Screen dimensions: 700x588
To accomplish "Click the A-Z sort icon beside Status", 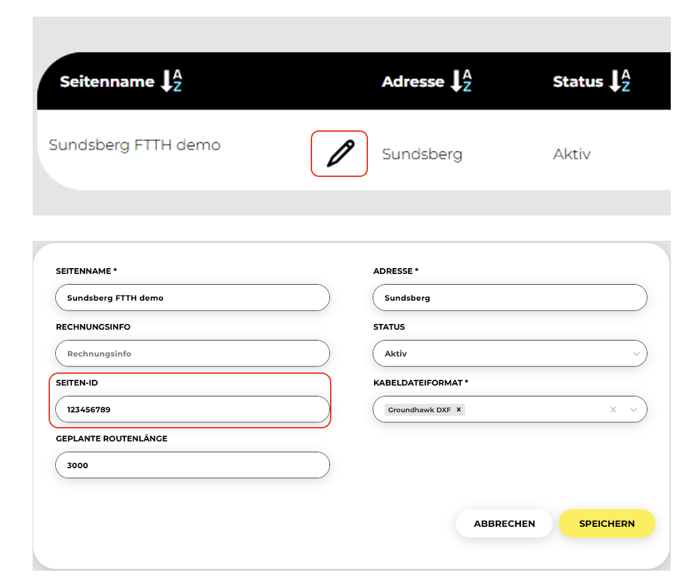I will (619, 82).
